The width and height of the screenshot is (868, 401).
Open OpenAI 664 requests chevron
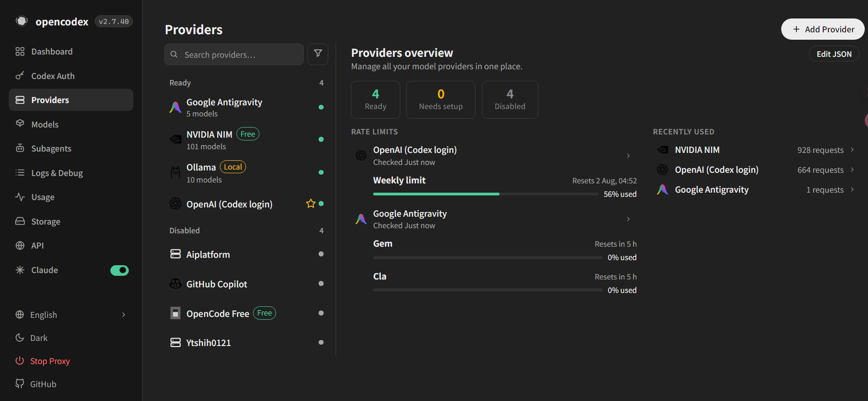[x=852, y=170]
